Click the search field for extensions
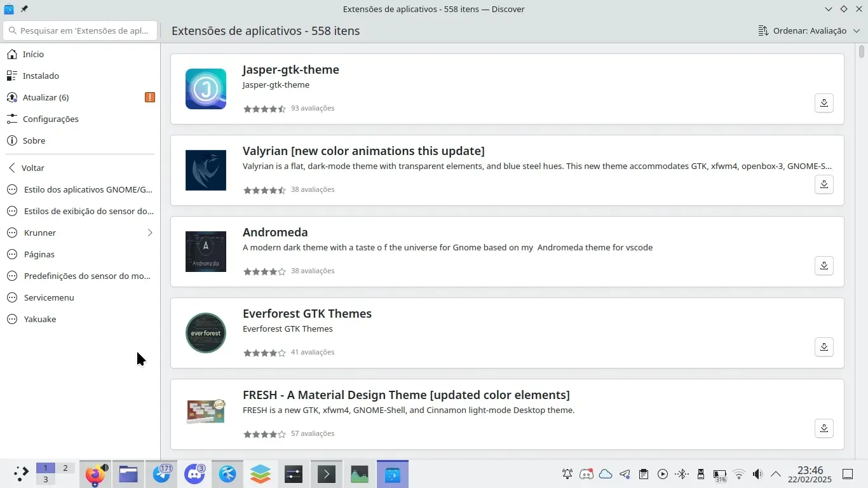The height and width of the screenshot is (488, 868). [81, 30]
